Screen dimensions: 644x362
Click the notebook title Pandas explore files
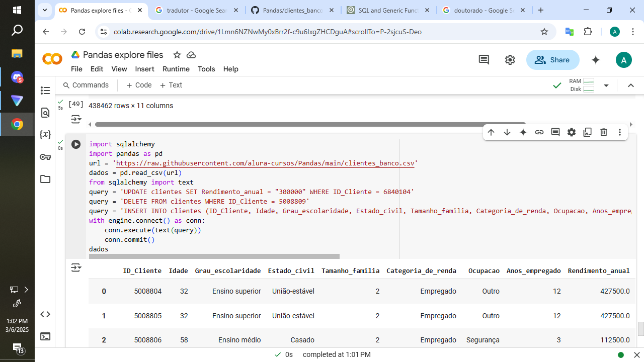(x=123, y=55)
